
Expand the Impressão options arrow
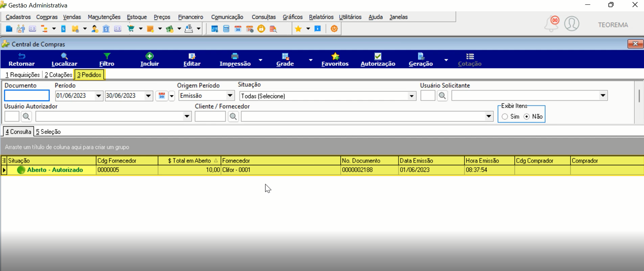pyautogui.click(x=261, y=60)
